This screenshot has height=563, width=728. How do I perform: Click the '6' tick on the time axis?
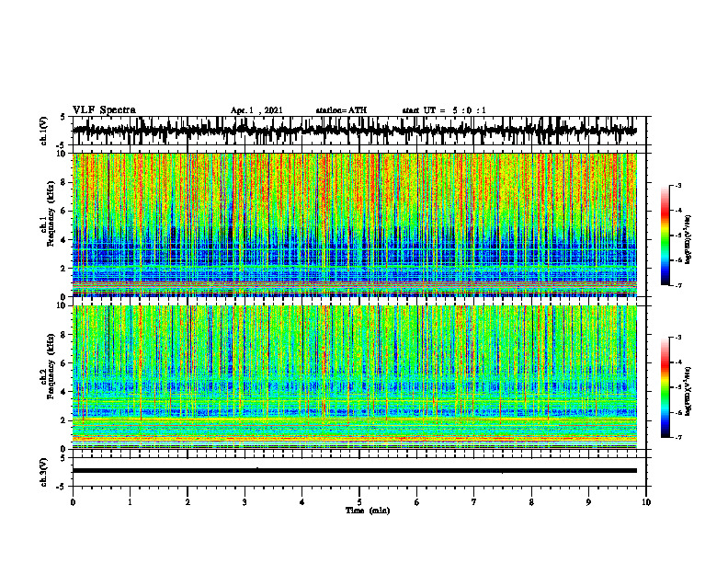pos(417,502)
